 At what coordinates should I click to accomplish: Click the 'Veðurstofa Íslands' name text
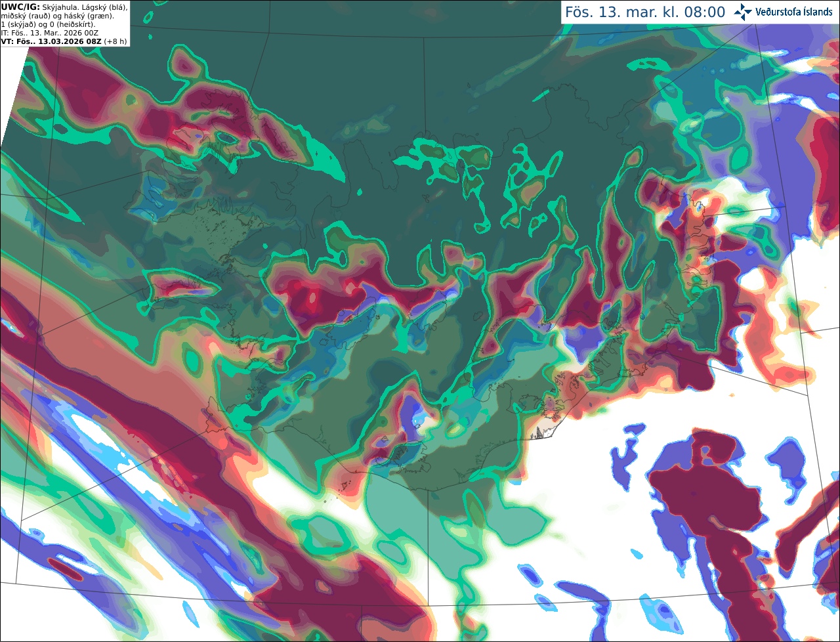tap(794, 12)
